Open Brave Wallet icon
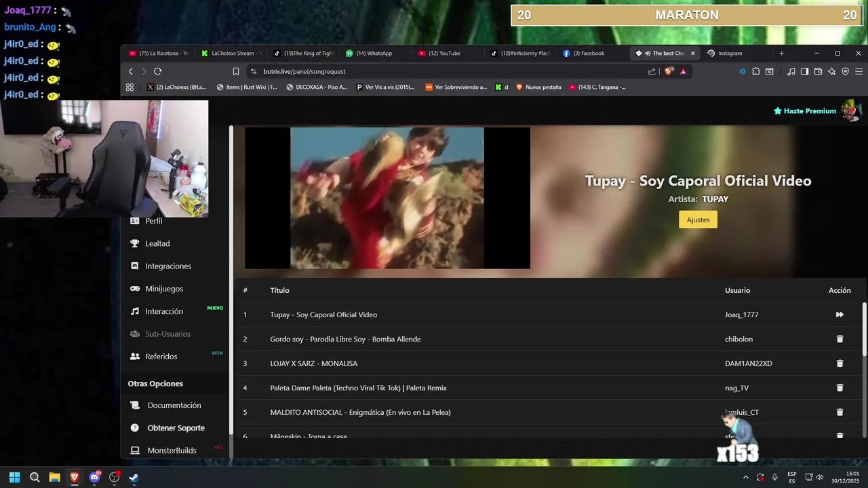 818,71
